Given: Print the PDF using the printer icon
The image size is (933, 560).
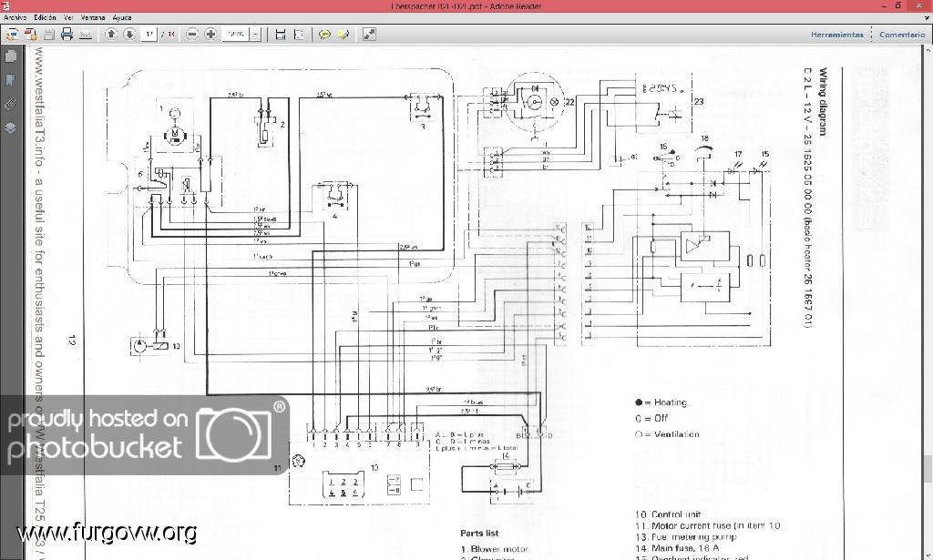Looking at the screenshot, I should (x=67, y=35).
